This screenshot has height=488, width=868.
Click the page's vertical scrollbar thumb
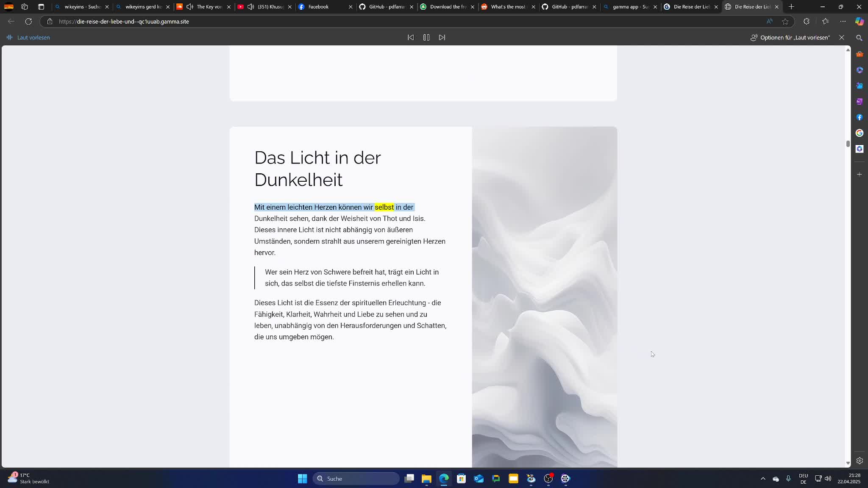(848, 144)
